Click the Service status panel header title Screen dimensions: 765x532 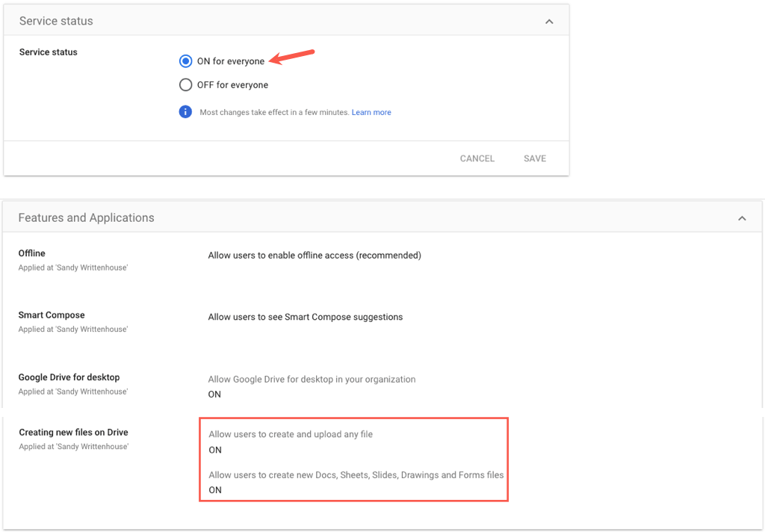click(x=56, y=21)
